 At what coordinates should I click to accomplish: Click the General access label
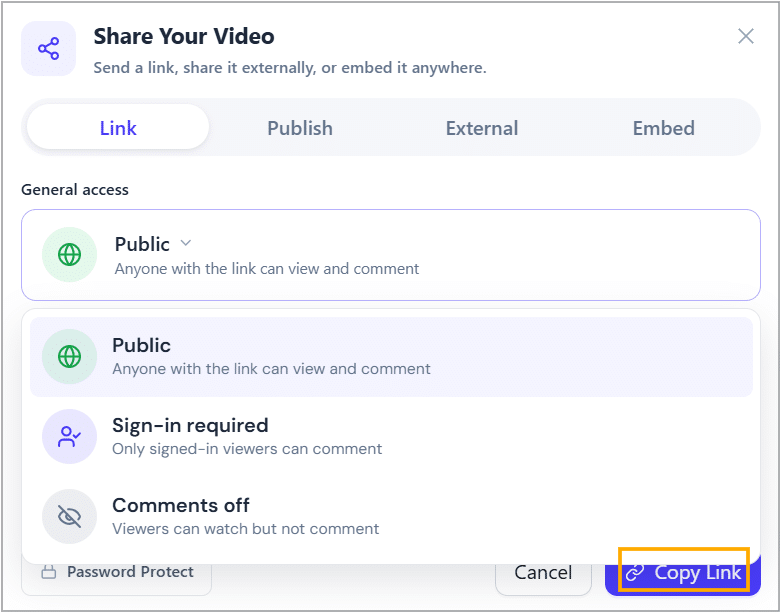click(x=75, y=190)
